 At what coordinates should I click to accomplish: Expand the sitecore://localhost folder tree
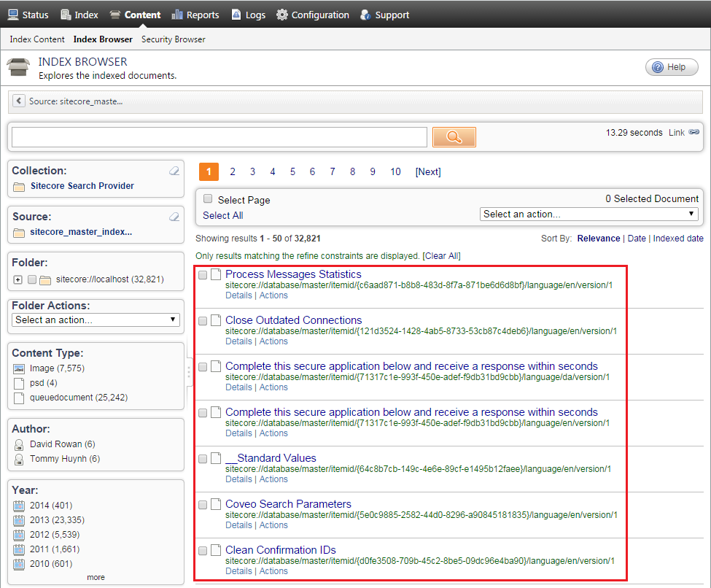coord(16,278)
